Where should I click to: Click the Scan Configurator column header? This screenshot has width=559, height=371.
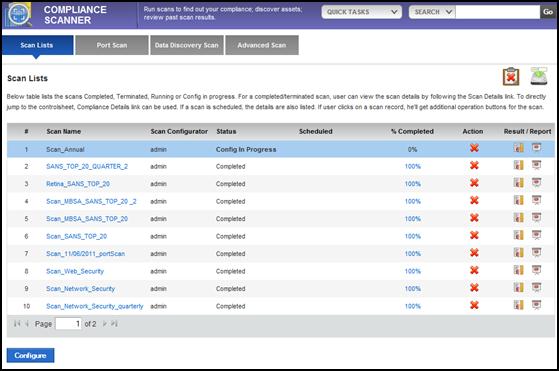179,132
